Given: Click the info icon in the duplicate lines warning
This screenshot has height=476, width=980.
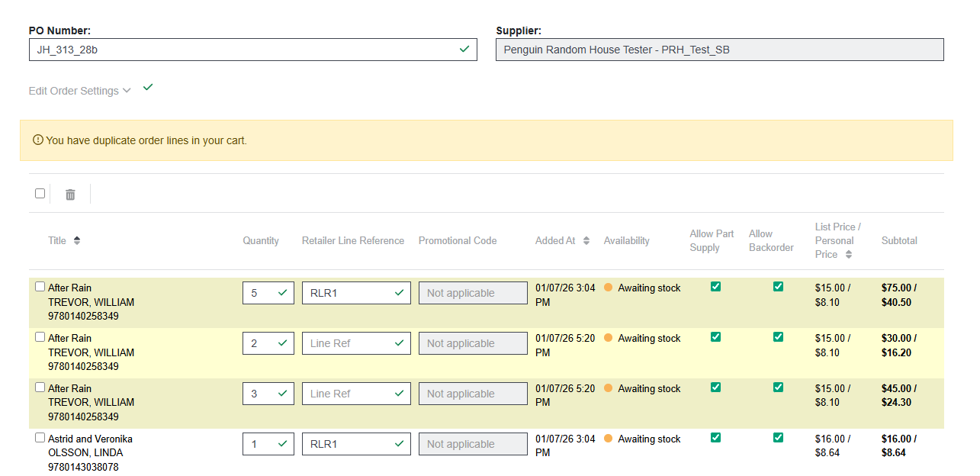Looking at the screenshot, I should click(x=38, y=140).
